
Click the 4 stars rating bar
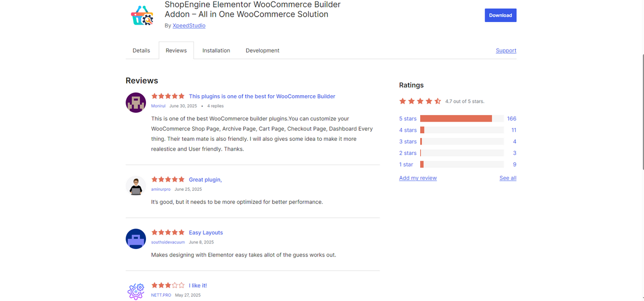click(462, 130)
